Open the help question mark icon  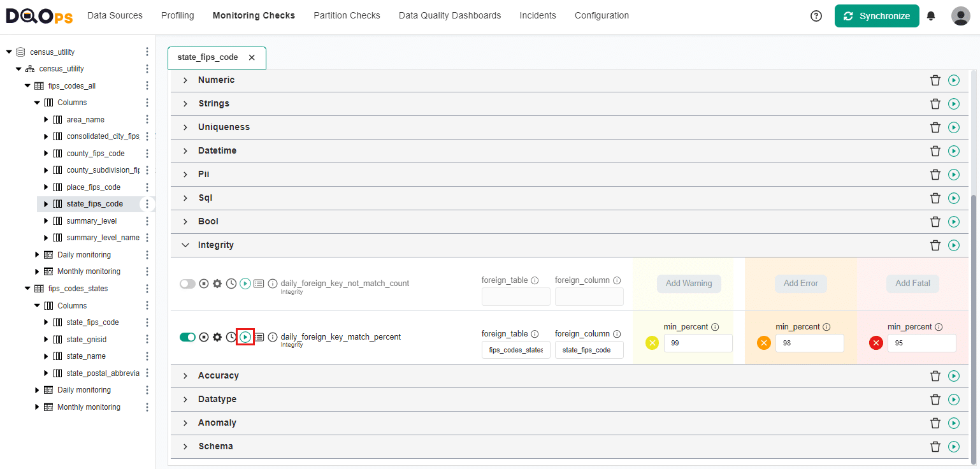pyautogui.click(x=816, y=16)
